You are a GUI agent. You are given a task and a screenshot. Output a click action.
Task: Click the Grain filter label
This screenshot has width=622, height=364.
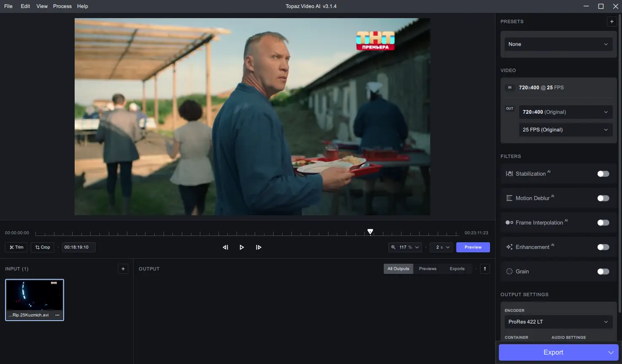[x=522, y=271]
